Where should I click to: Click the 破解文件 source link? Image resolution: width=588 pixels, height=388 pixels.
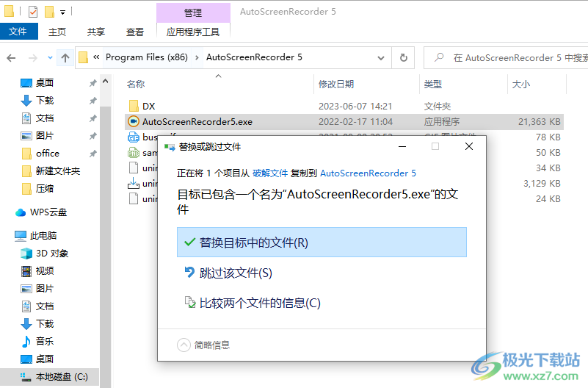(x=270, y=173)
